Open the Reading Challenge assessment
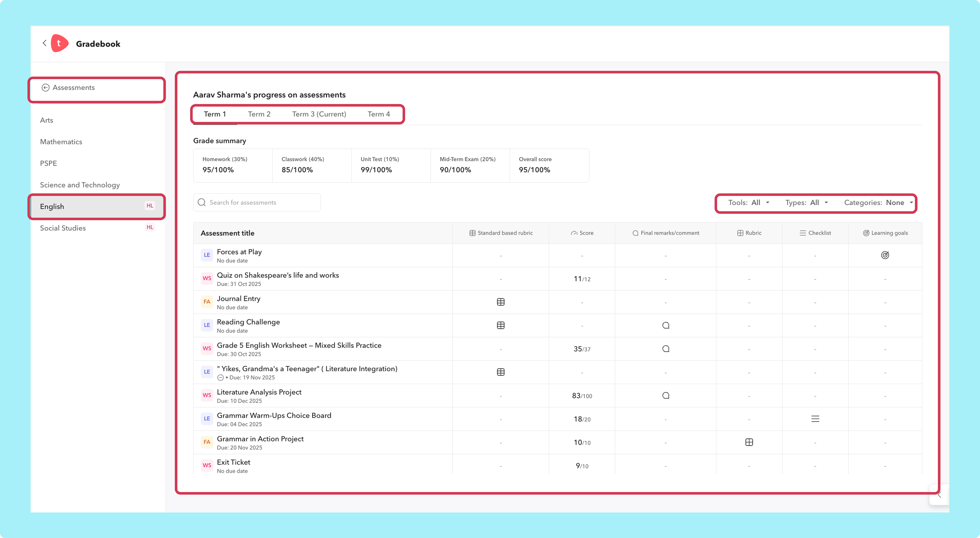The height and width of the screenshot is (538, 980). tap(248, 322)
